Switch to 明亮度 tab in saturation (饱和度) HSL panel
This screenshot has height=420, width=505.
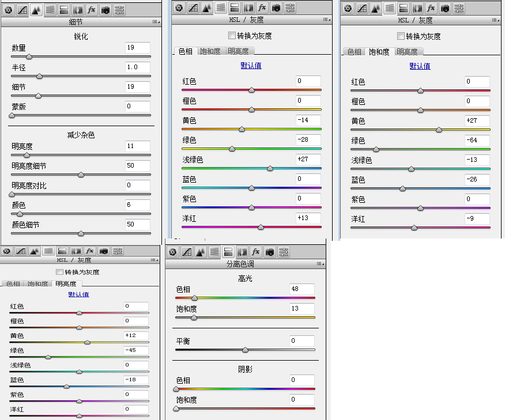(x=407, y=52)
